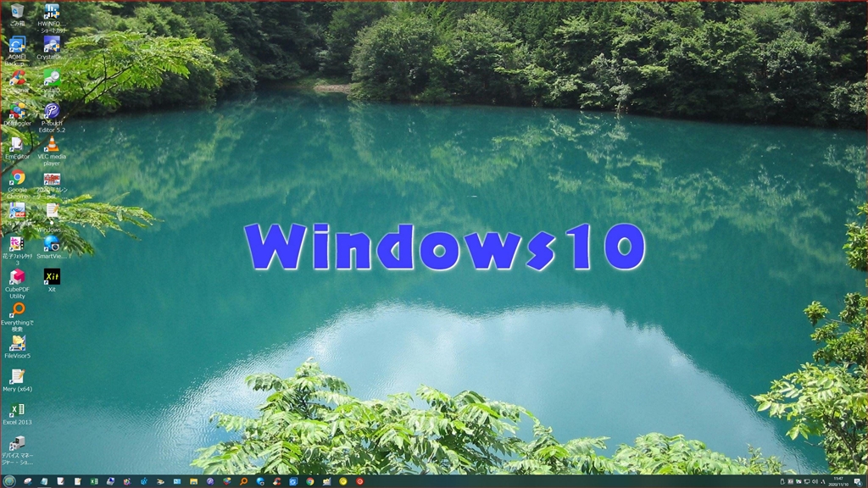Image resolution: width=868 pixels, height=488 pixels.
Task: Launch Excel from the taskbar
Action: [94, 481]
